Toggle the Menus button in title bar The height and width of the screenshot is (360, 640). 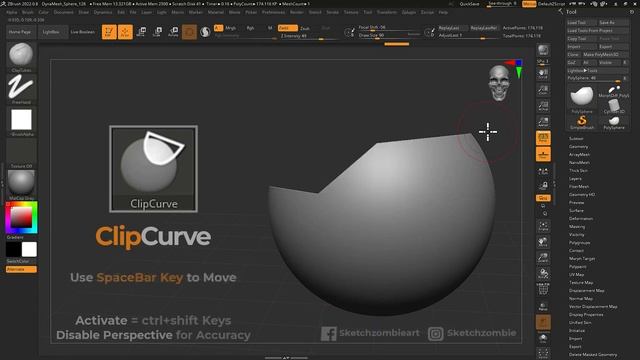coord(529,4)
